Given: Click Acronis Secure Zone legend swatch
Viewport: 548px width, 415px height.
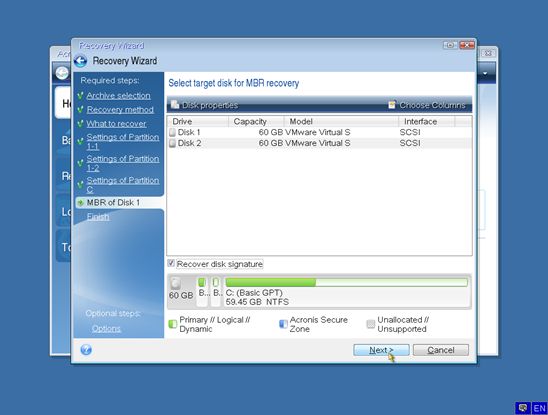Looking at the screenshot, I should (283, 324).
